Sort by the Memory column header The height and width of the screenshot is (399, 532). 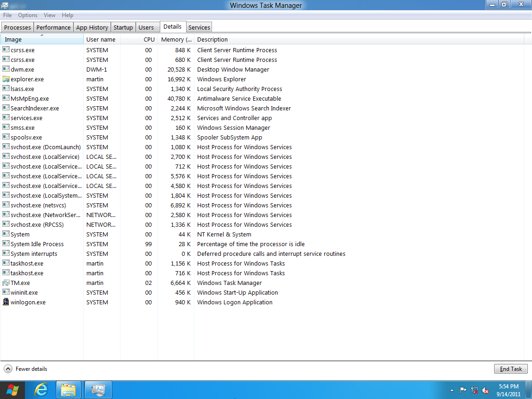(x=176, y=39)
